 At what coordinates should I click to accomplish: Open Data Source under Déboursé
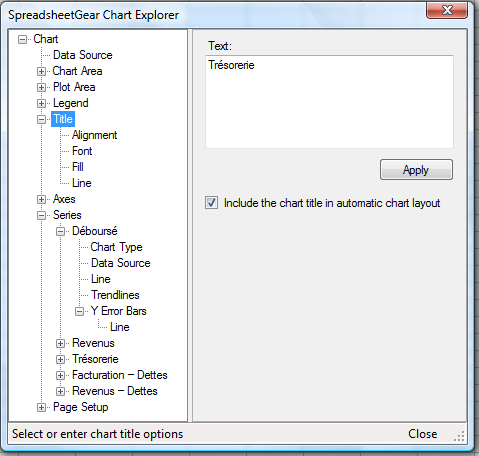tap(121, 263)
